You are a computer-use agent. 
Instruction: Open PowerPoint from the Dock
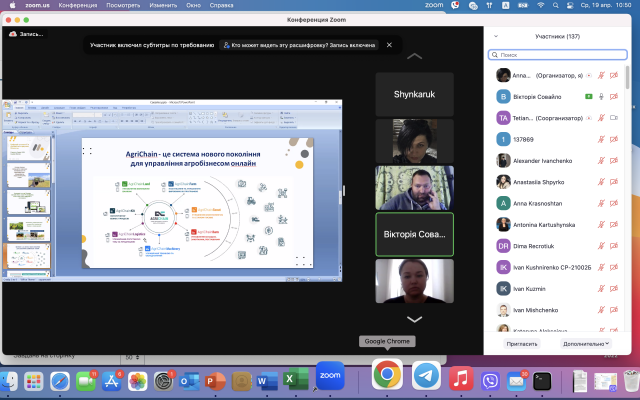pyautogui.click(x=215, y=381)
